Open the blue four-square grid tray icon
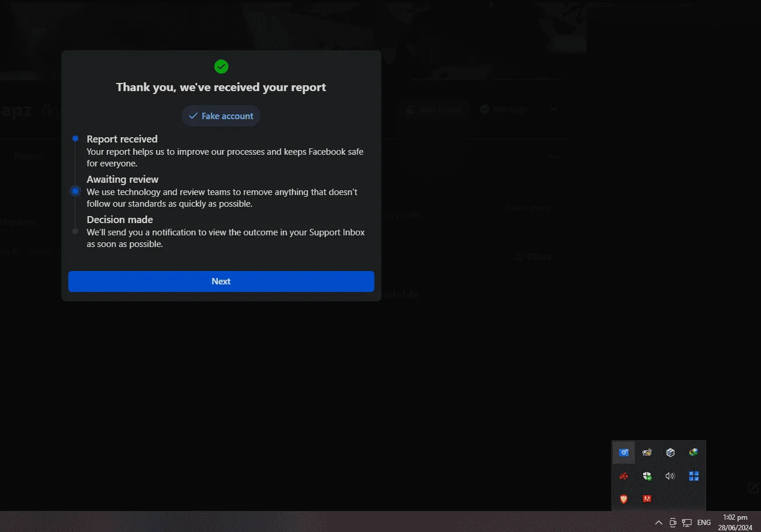The width and height of the screenshot is (761, 532). coord(694,476)
